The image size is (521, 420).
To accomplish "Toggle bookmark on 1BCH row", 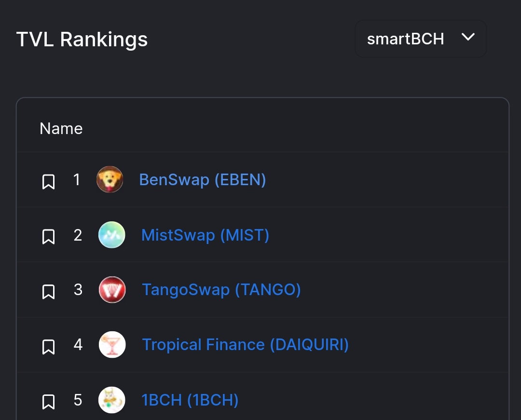I will click(x=49, y=402).
